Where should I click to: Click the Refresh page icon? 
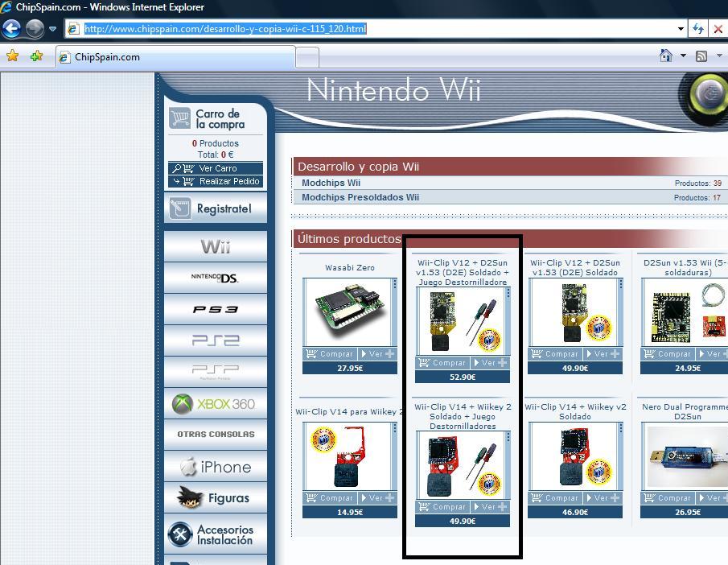click(697, 29)
